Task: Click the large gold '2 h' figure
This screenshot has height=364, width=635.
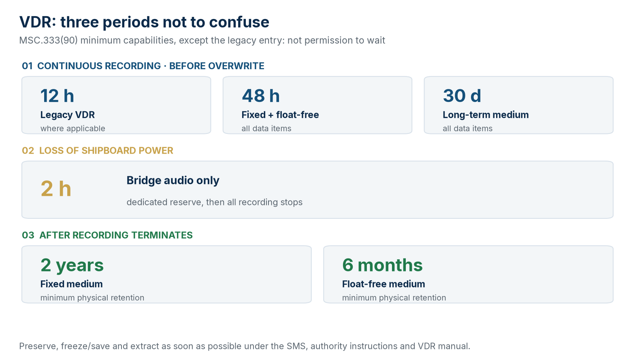Action: (56, 189)
